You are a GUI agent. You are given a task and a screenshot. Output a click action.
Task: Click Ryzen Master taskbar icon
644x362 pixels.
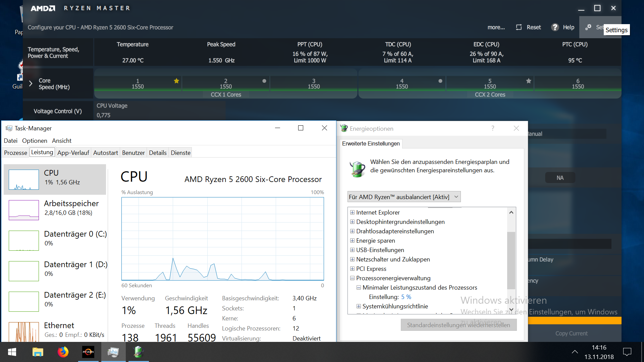point(88,352)
